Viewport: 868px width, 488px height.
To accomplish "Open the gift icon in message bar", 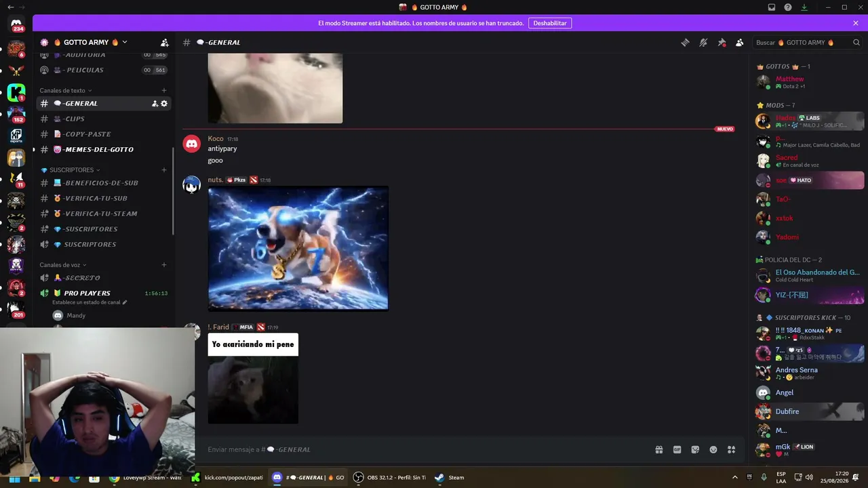I will 658,449.
